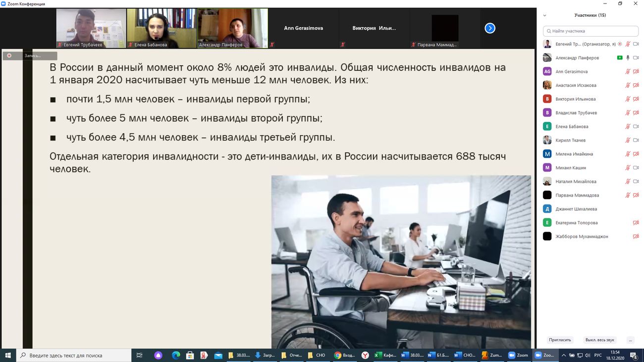Show hidden system tray icons
The height and width of the screenshot is (362, 644).
563,355
